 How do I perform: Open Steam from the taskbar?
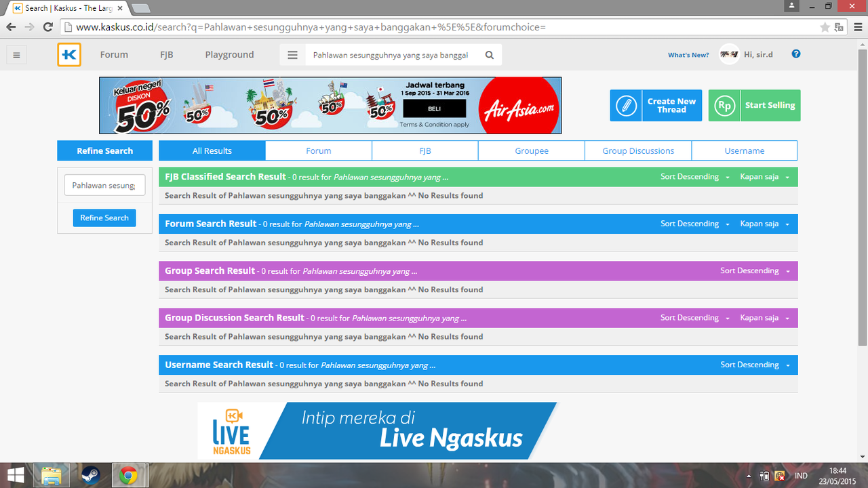[91, 476]
